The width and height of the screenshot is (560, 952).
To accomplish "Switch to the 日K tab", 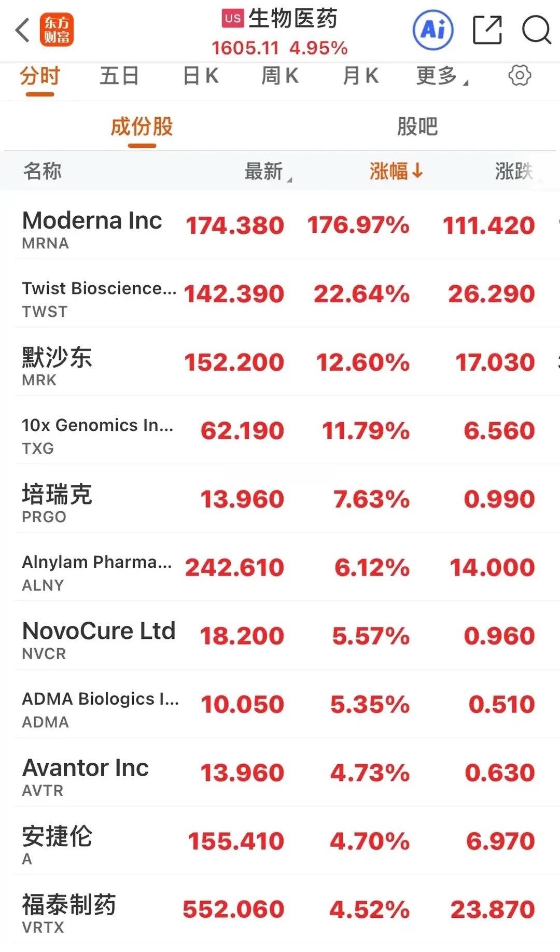I will (x=201, y=76).
